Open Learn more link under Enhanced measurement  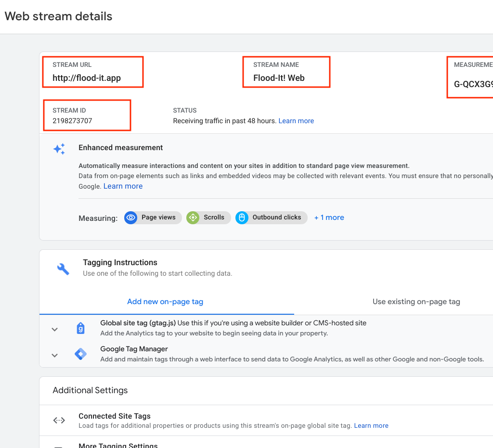[123, 186]
